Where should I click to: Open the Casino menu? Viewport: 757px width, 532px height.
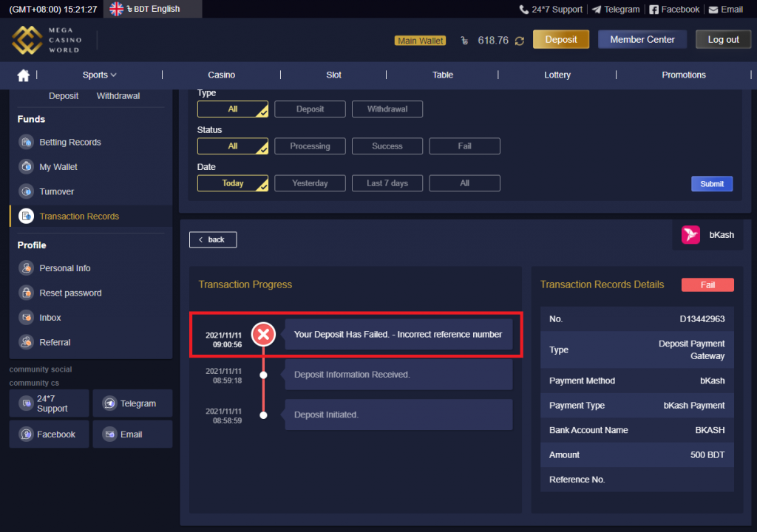tap(222, 75)
